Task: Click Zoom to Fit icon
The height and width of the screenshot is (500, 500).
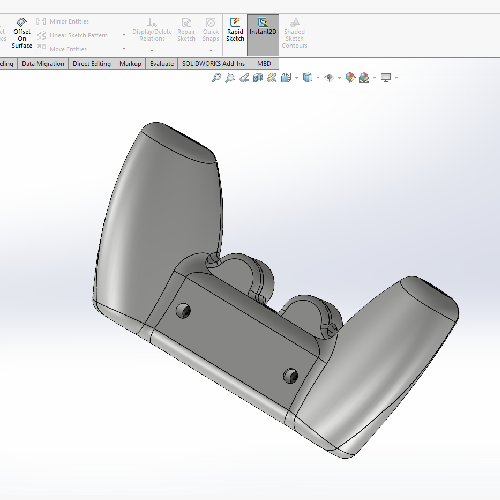Action: click(x=216, y=78)
